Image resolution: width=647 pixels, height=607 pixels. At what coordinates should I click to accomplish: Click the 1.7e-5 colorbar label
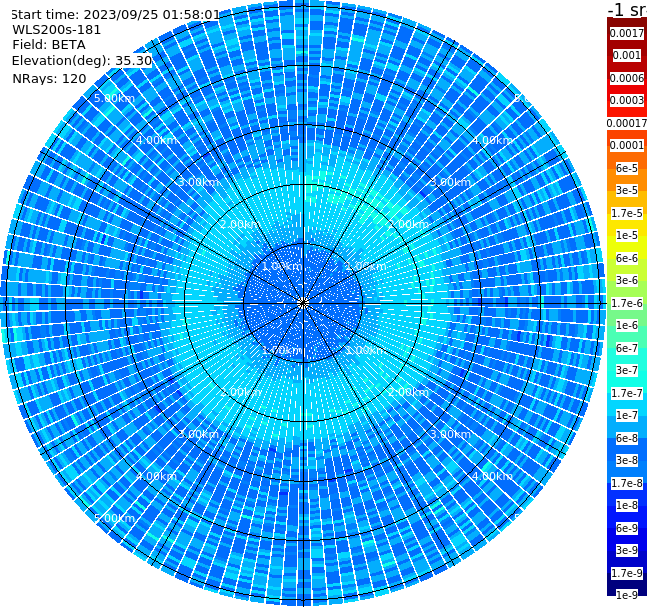(x=627, y=213)
